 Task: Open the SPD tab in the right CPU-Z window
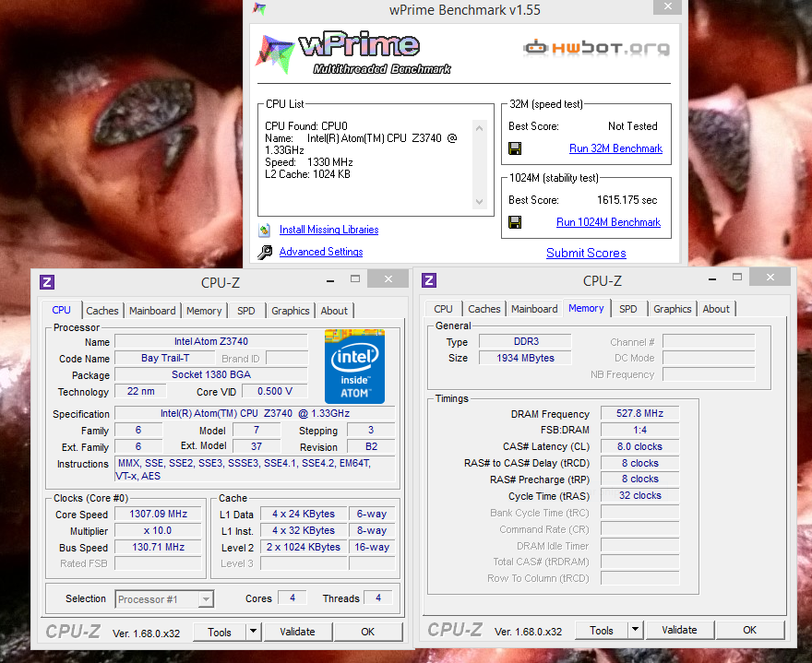pyautogui.click(x=628, y=309)
